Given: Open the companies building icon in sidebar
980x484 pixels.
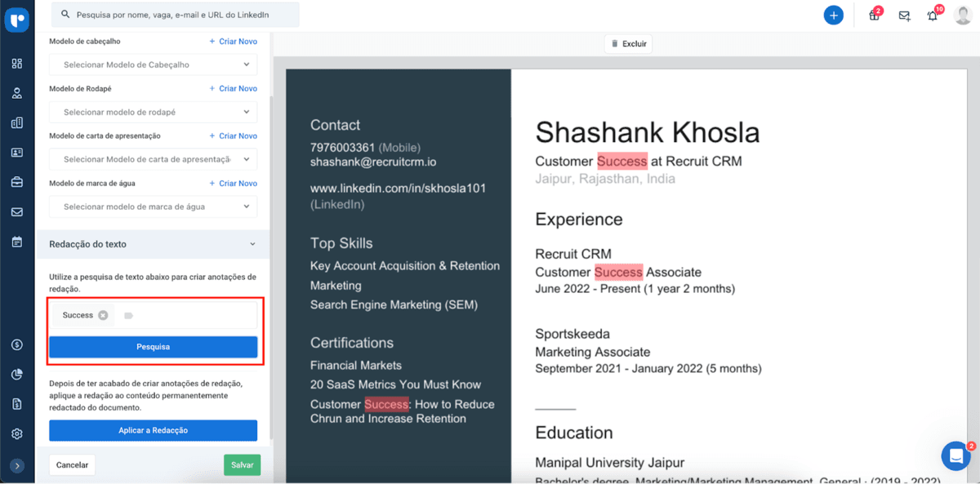Looking at the screenshot, I should [x=17, y=122].
